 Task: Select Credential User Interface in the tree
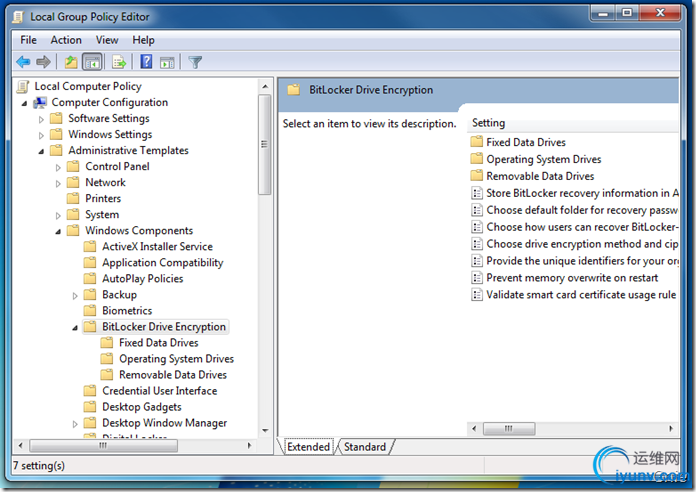(x=159, y=391)
